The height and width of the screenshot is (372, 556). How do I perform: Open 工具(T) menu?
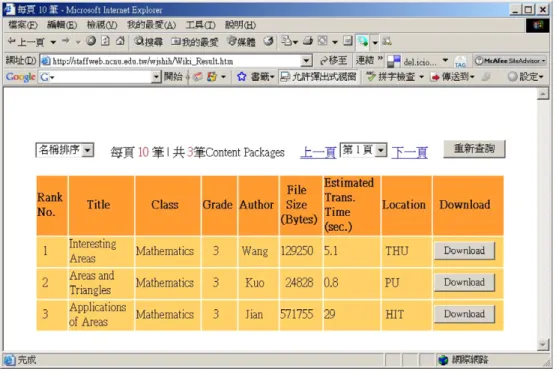click(200, 25)
